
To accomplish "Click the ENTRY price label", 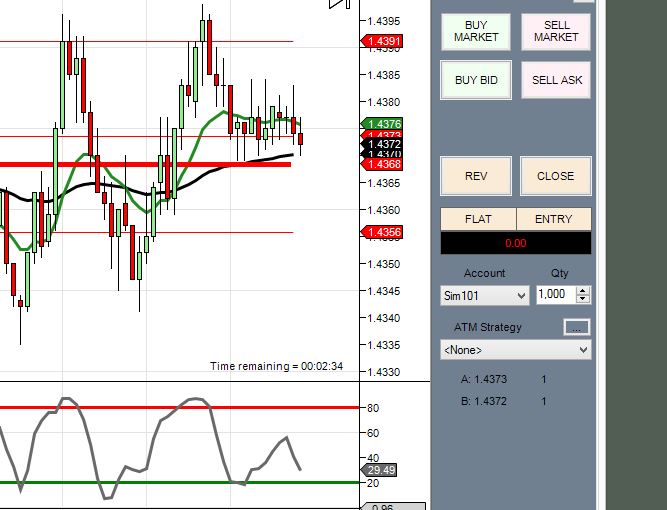I will (553, 219).
